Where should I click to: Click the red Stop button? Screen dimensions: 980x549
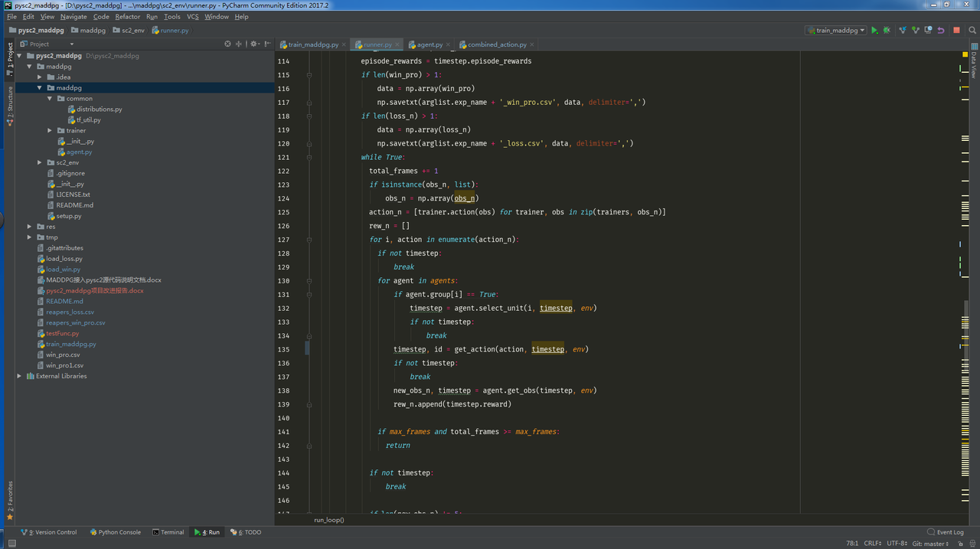pos(956,31)
